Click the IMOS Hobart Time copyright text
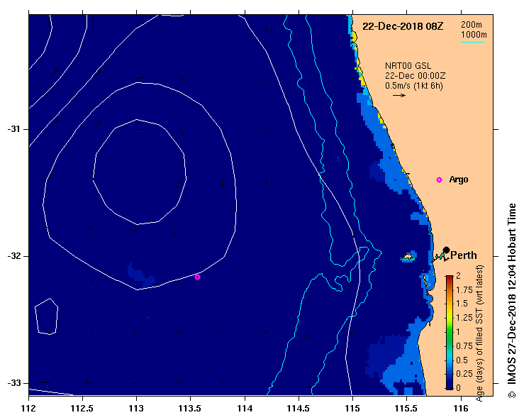Viewport: 524px width, 420px height. point(512,301)
